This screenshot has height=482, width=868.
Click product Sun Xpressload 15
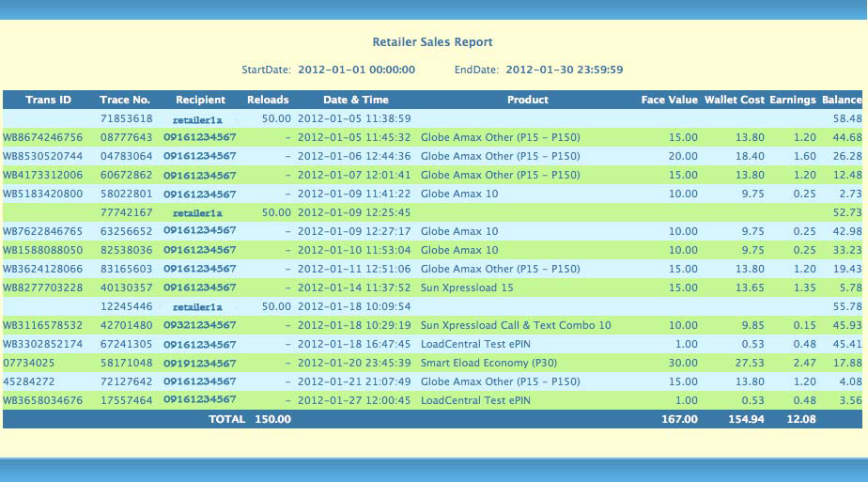point(467,288)
